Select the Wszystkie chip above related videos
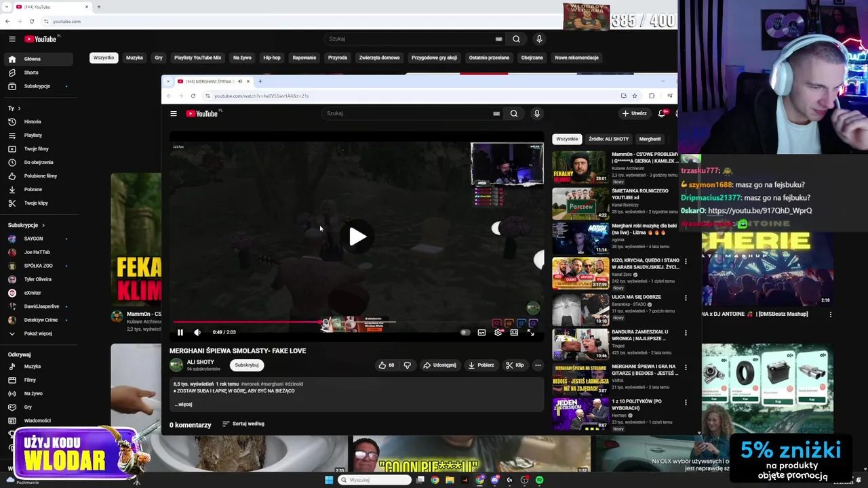The height and width of the screenshot is (488, 868). coord(567,139)
